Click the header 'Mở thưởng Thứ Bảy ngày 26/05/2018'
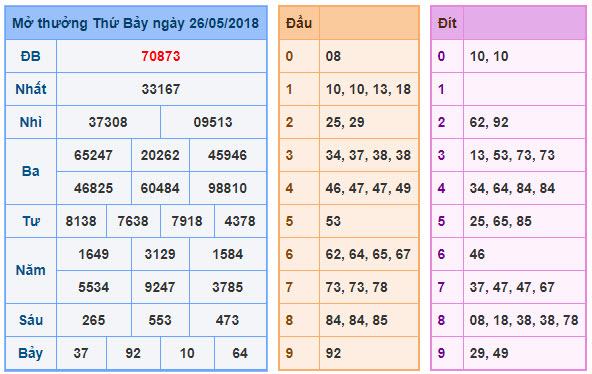Image resolution: width=592 pixels, height=374 pixels. pos(136,23)
